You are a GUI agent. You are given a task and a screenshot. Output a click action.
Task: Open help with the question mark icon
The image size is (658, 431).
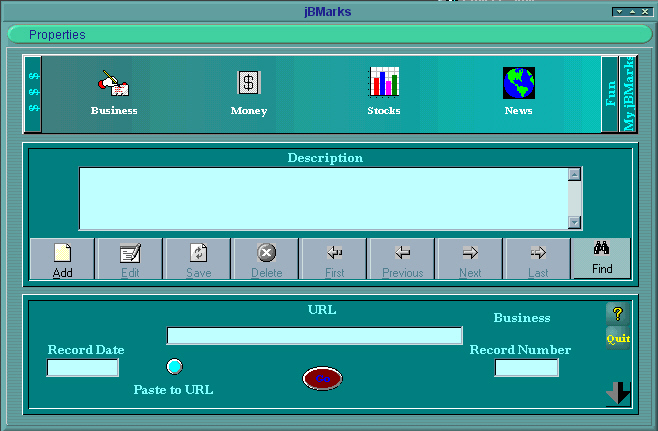(617, 313)
